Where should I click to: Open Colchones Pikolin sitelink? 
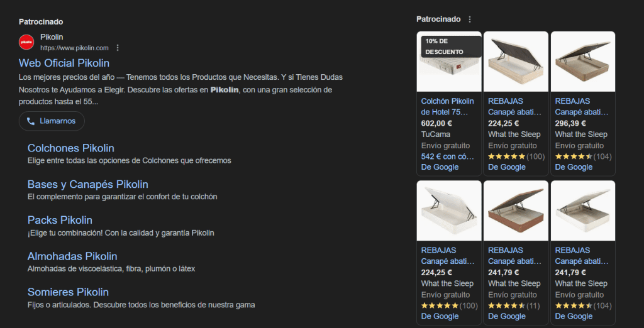click(70, 148)
